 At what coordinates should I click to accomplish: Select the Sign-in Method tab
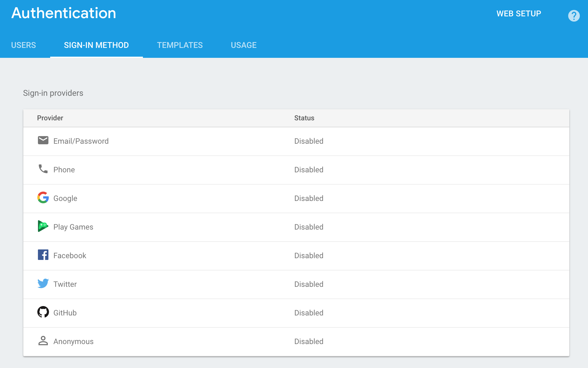tap(96, 45)
